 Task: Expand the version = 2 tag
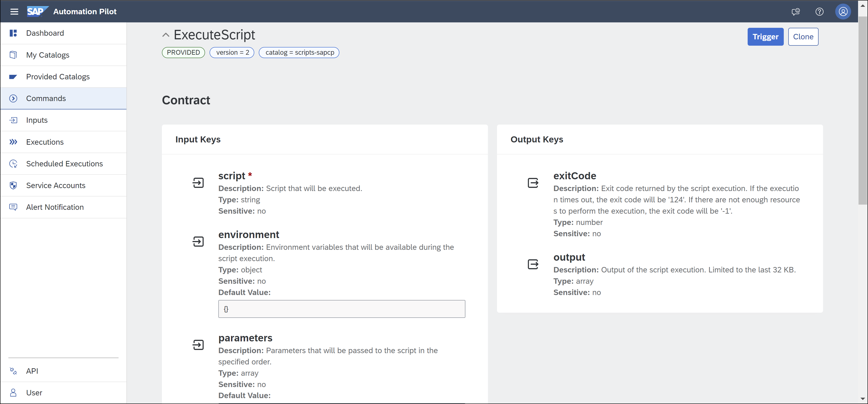(x=233, y=52)
